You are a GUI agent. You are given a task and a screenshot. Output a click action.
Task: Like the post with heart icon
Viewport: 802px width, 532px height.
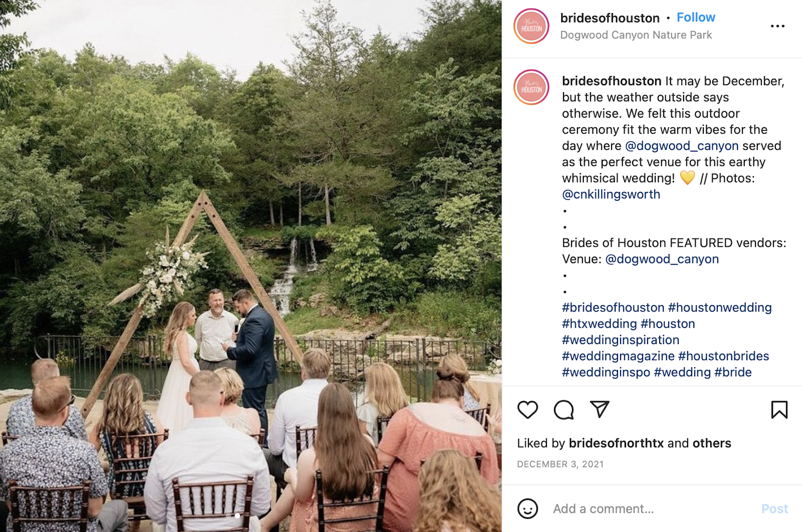(x=527, y=410)
